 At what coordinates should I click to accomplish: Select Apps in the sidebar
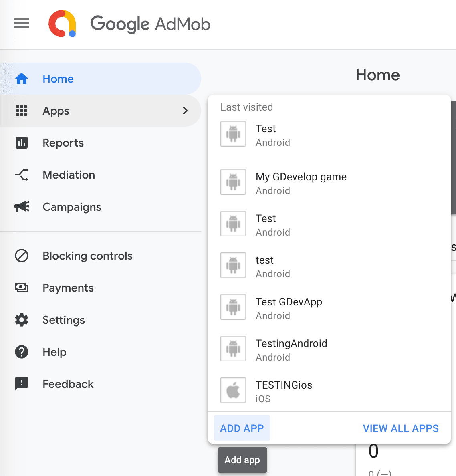[x=56, y=111]
